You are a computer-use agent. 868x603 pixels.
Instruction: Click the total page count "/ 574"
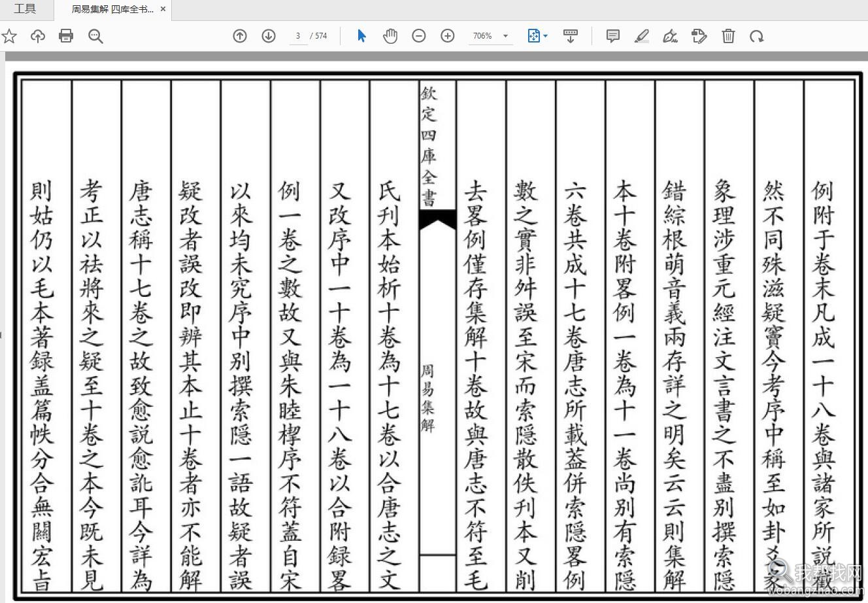(318, 36)
